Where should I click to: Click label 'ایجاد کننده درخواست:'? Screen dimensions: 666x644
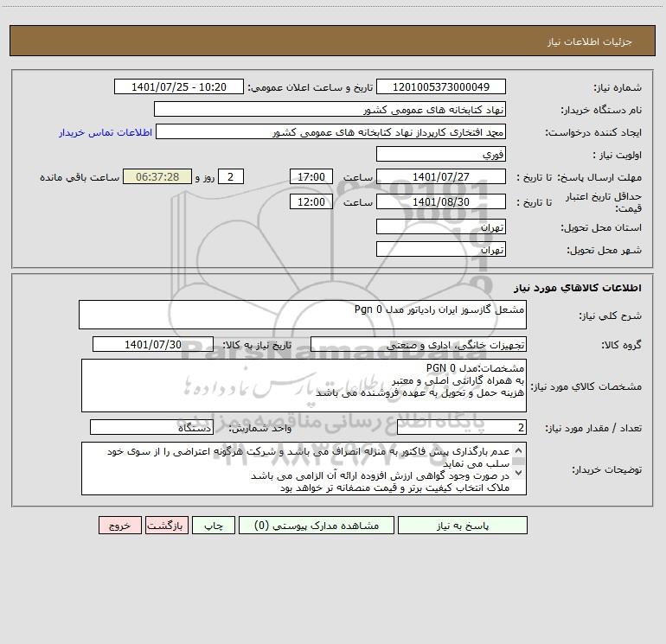coord(593,133)
